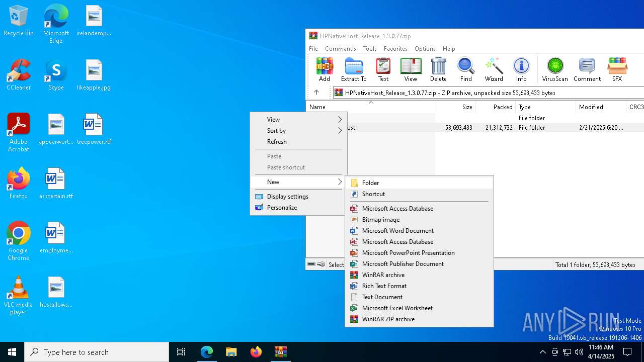Viewport: 644px width, 362px height.
Task: Sort by the Size column header
Action: (455, 107)
